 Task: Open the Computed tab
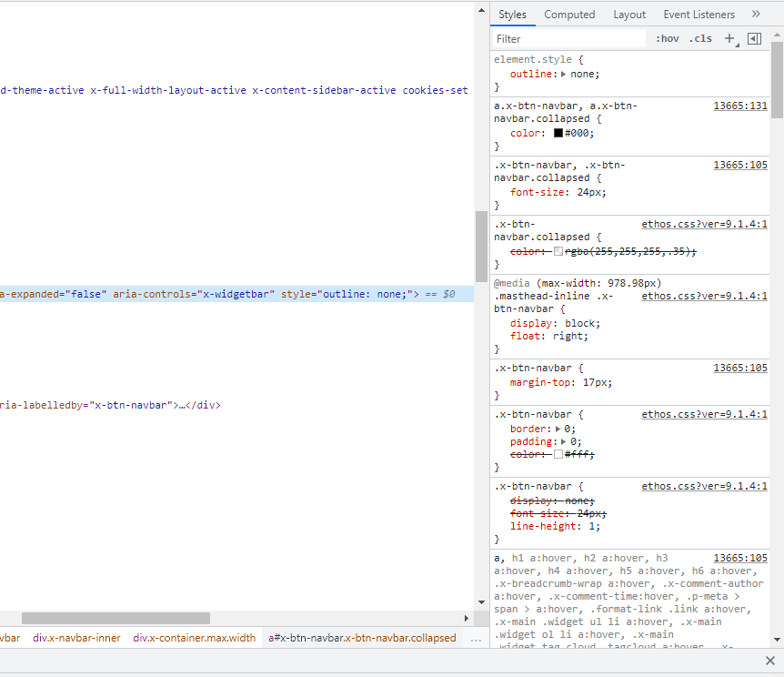[x=569, y=15]
